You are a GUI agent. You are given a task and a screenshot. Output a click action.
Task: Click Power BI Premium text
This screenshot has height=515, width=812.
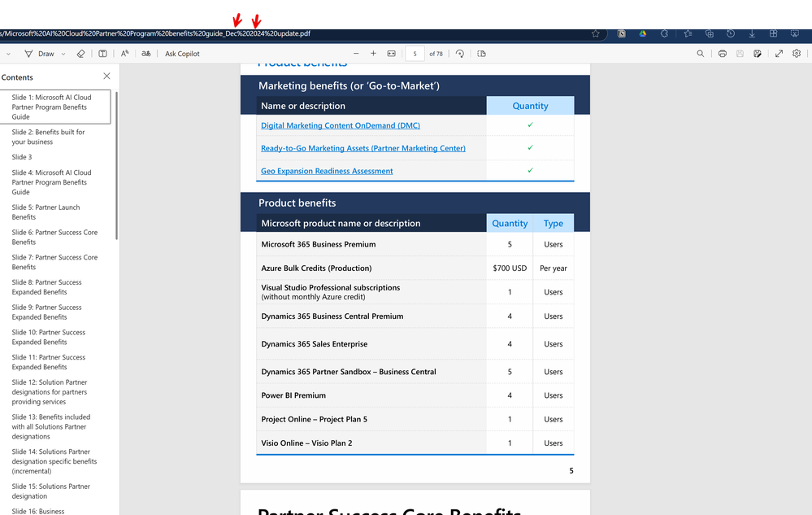pyautogui.click(x=293, y=395)
